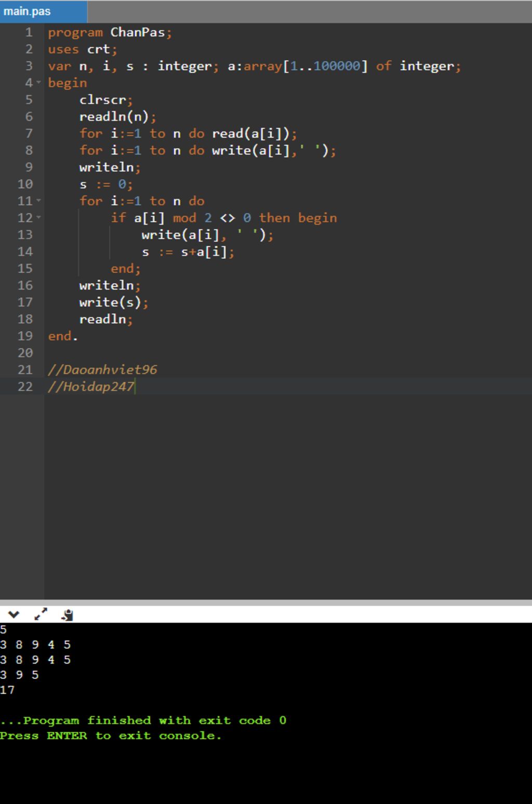Place cursor on program name ChanPas
Screen dimensions: 532x804
pos(137,32)
